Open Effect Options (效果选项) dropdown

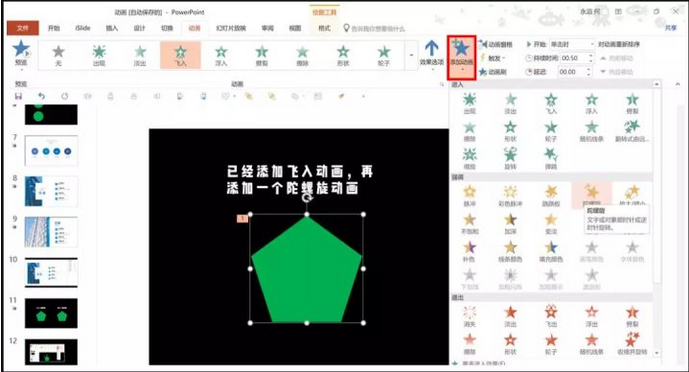(432, 54)
